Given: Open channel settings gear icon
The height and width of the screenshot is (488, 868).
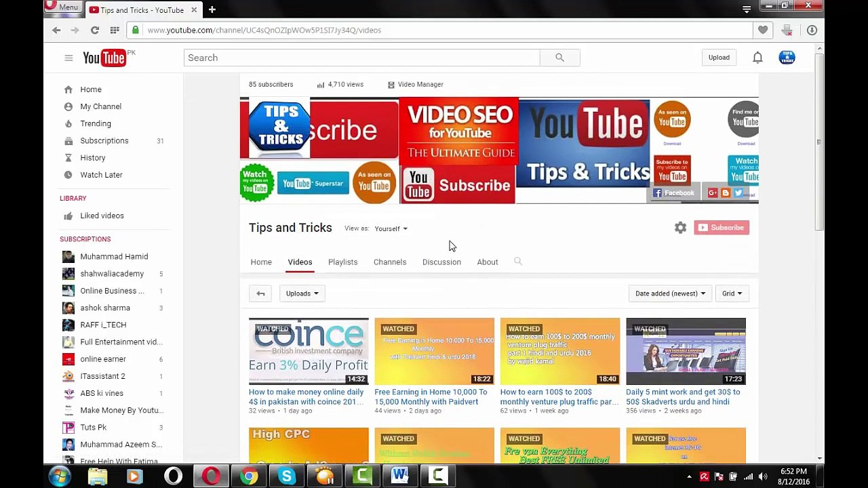Looking at the screenshot, I should [x=680, y=228].
